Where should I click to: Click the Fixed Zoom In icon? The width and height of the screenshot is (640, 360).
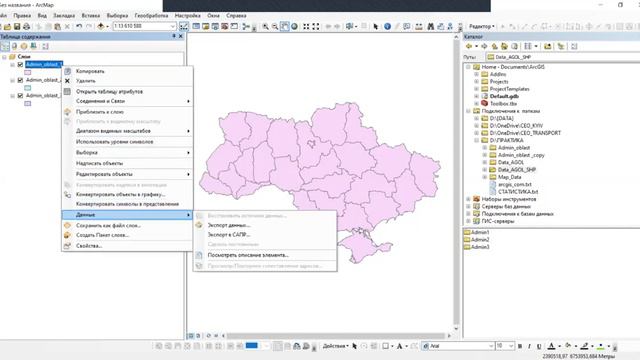(x=306, y=27)
